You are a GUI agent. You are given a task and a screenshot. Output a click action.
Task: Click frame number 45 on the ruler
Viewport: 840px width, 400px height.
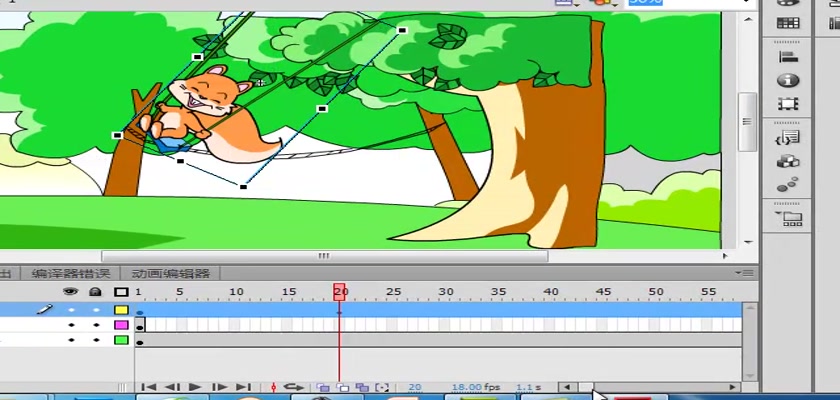pos(603,292)
